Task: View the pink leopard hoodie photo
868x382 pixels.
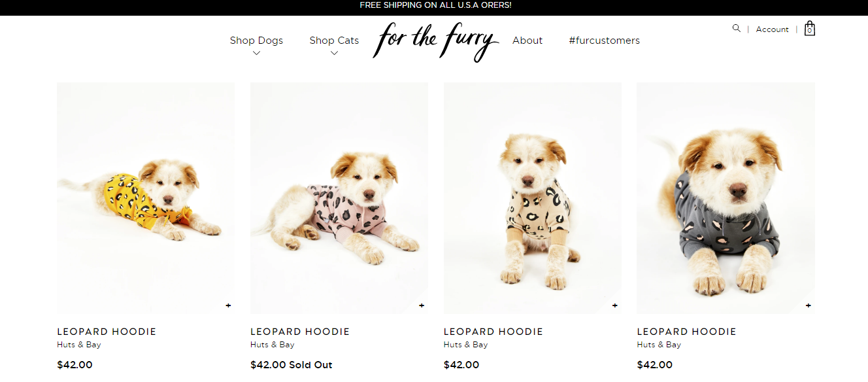Action: [x=339, y=196]
